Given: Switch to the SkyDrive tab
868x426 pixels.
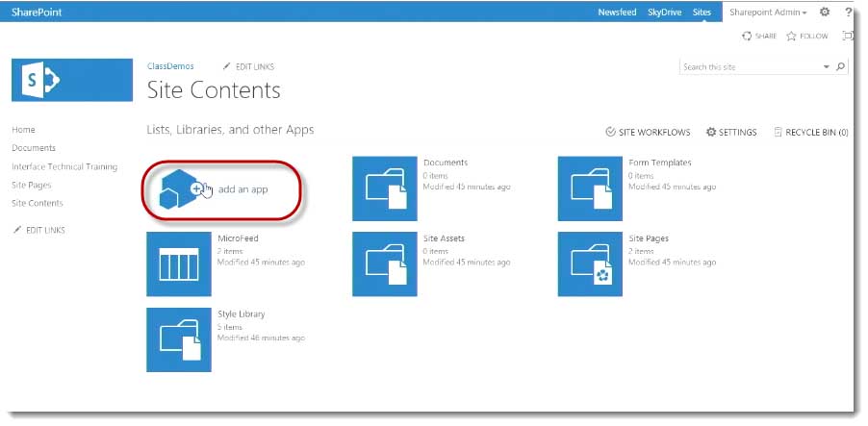Looking at the screenshot, I should (664, 13).
